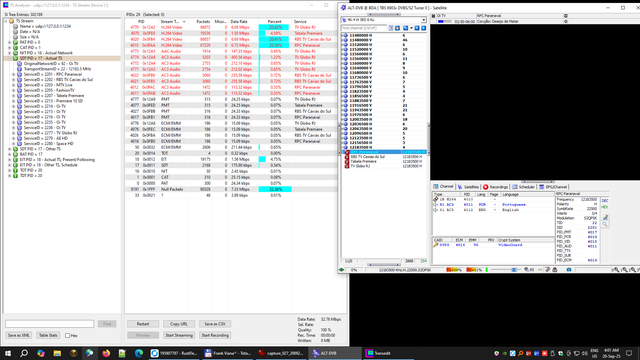Viewport: 640px width, 360px height.
Task: Click the red-marked button after the filter icon
Action: point(397,28)
